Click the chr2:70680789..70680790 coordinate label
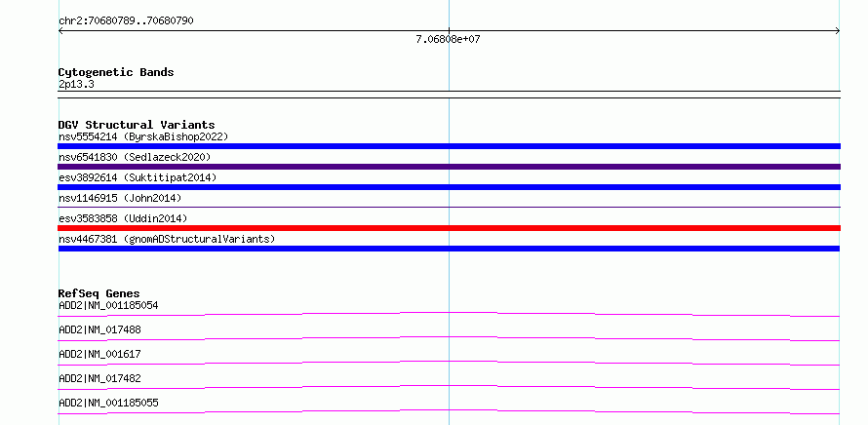Screen dimensions: 868x425 126,20
